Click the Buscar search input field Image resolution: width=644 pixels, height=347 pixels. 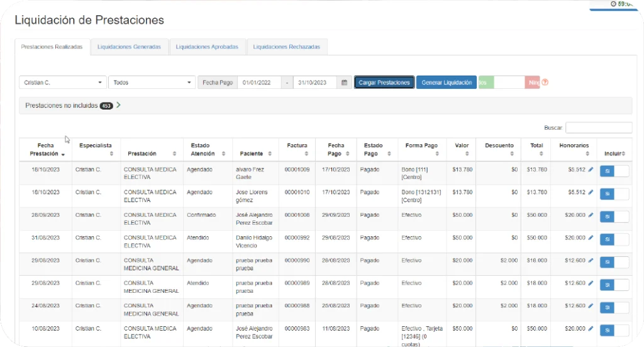tap(598, 128)
